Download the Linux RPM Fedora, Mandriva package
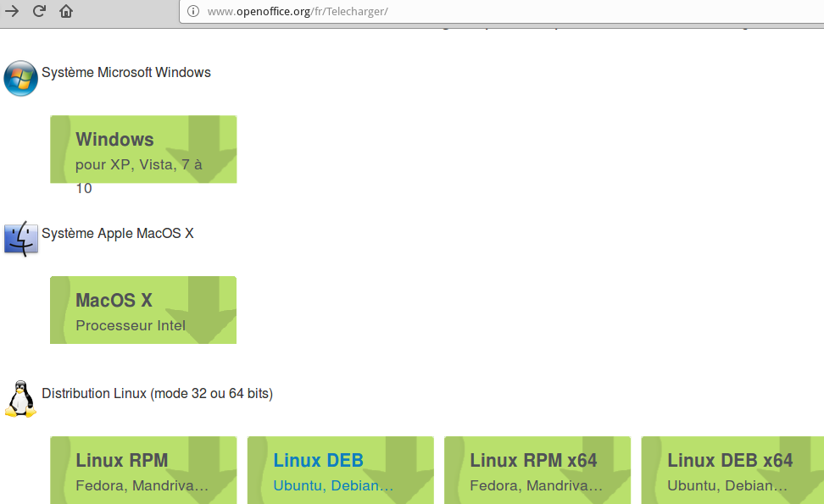 [x=143, y=470]
